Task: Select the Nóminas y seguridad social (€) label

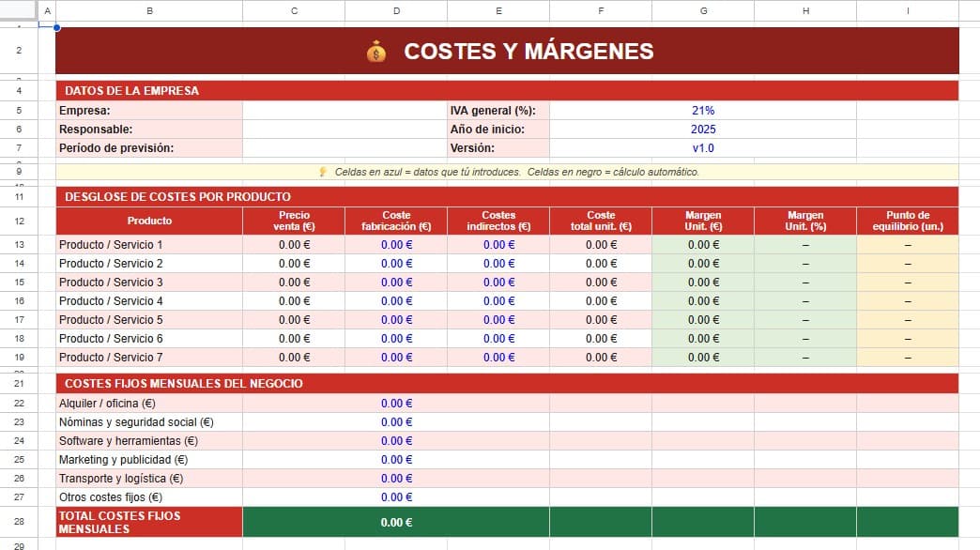Action: coord(149,421)
